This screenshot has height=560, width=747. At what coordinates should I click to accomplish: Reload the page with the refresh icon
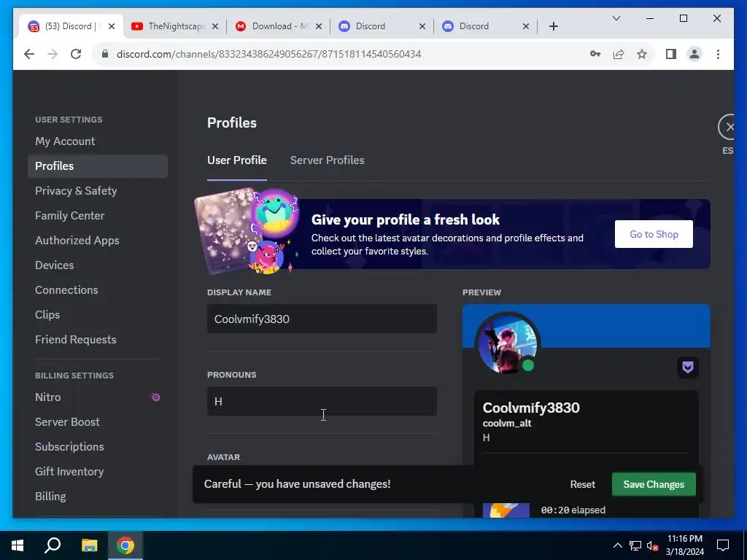click(x=76, y=54)
